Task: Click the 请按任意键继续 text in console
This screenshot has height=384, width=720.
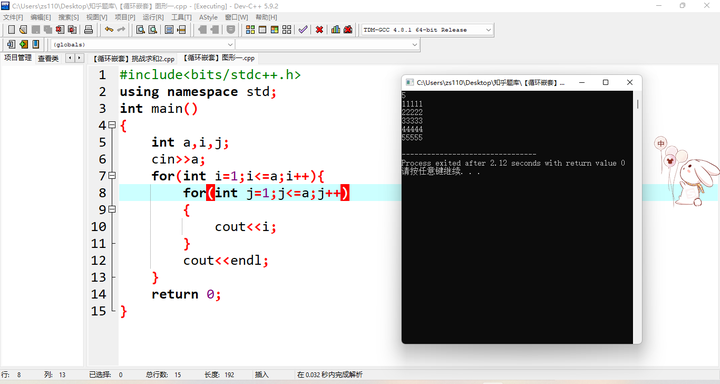Action: tap(441, 172)
